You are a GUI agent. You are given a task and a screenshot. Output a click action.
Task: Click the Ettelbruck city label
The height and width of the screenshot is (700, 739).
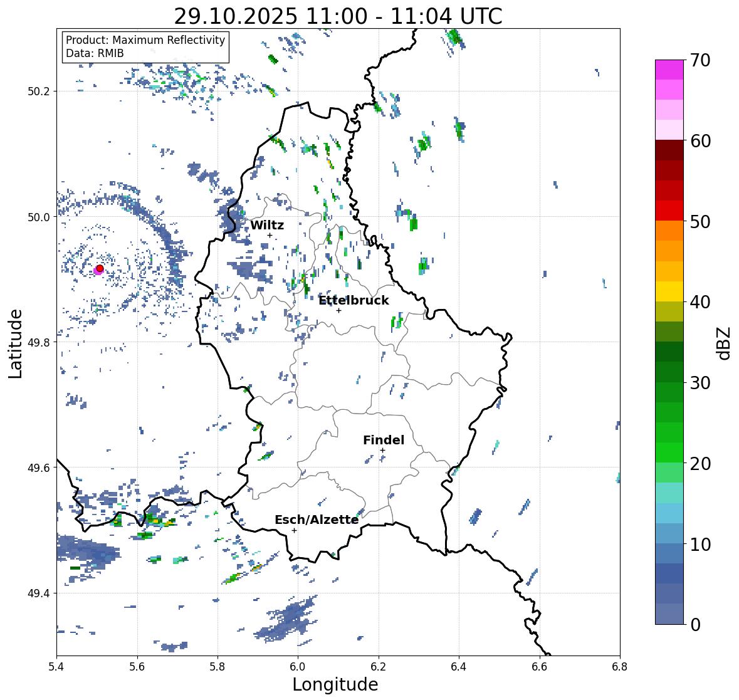tap(354, 300)
